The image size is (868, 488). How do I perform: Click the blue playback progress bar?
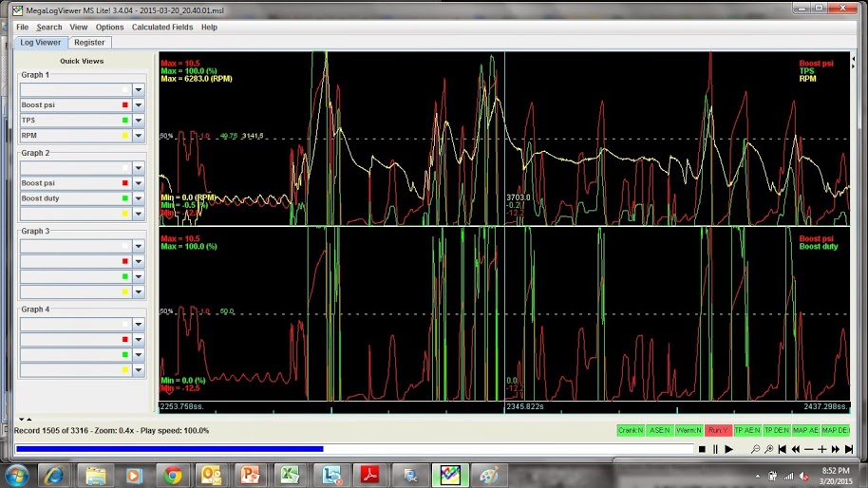click(x=169, y=449)
